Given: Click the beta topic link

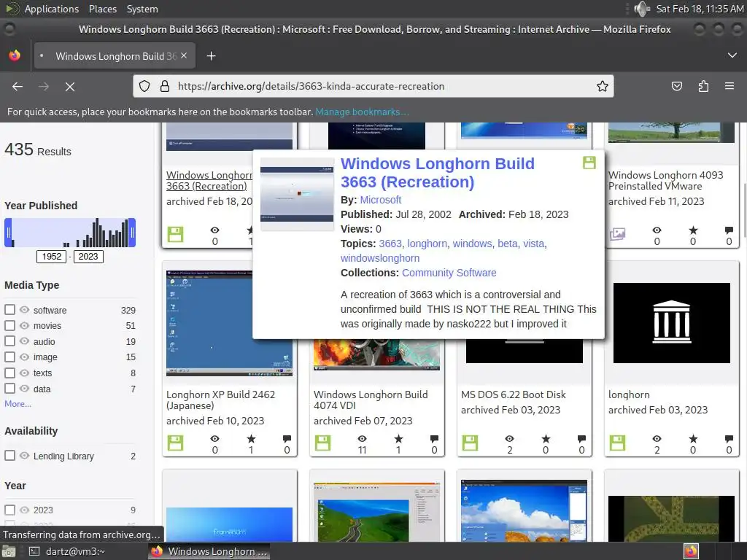Looking at the screenshot, I should [508, 244].
